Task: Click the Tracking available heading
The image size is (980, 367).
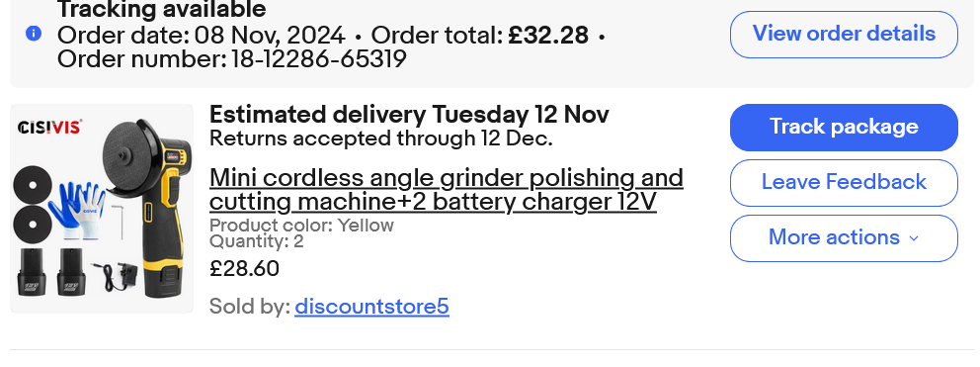Action: click(x=162, y=9)
